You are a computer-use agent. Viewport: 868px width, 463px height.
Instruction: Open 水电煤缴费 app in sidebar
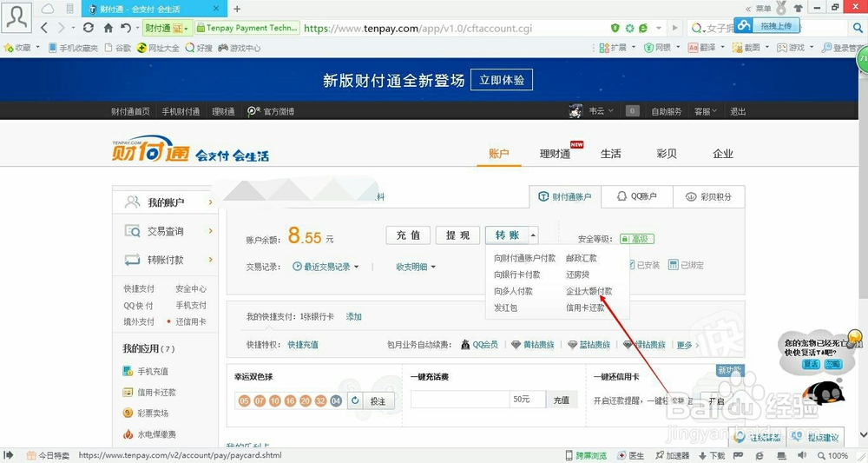pyautogui.click(x=149, y=434)
